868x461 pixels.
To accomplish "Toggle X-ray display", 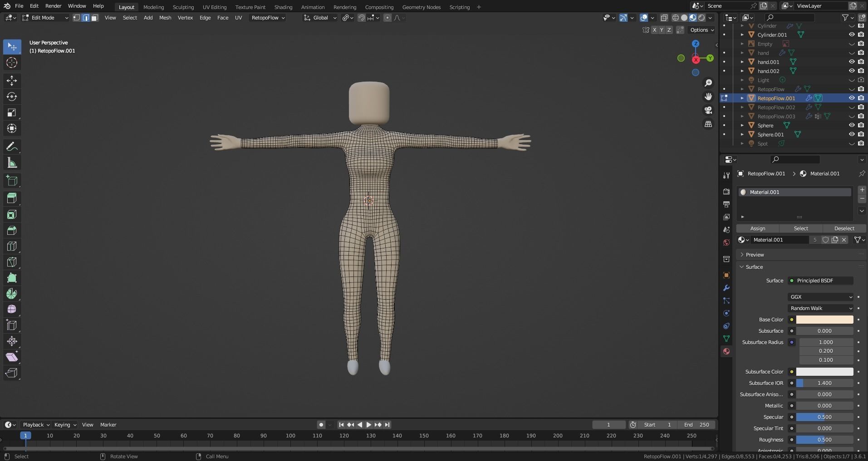I will tap(664, 18).
